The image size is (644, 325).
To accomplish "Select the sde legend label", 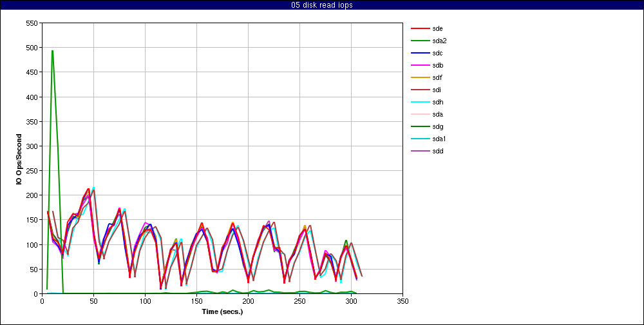I will tap(437, 28).
